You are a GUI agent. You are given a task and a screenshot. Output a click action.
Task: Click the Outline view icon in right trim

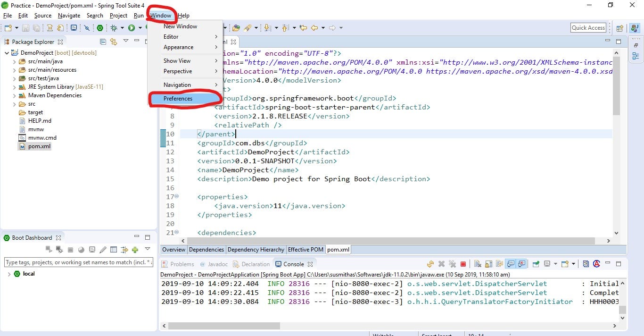click(635, 56)
